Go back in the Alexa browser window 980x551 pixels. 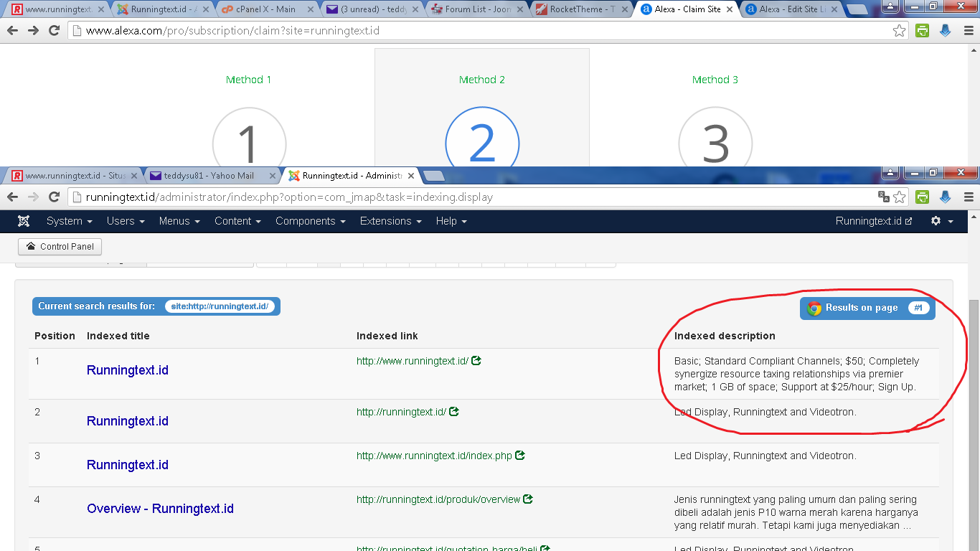tap(12, 31)
